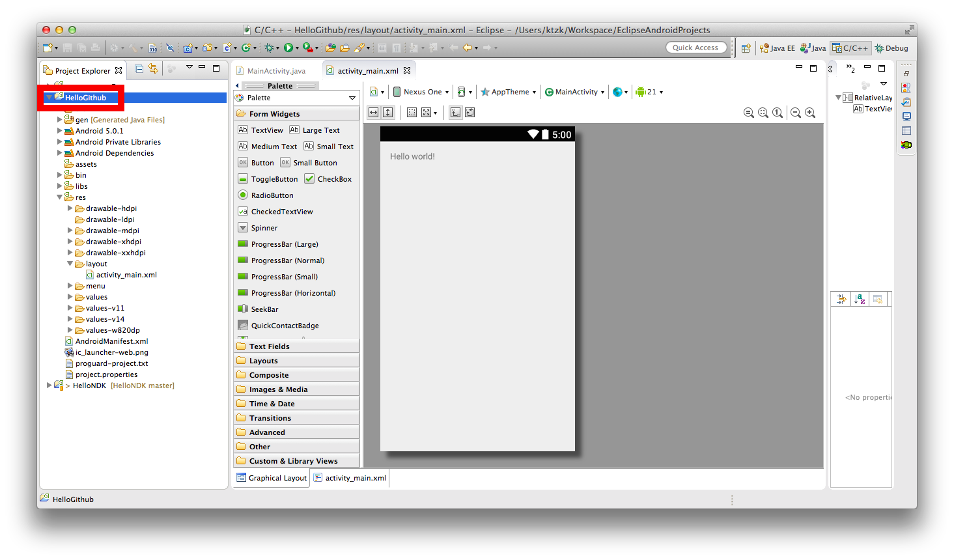Zoom in on the layout canvas
This screenshot has width=954, height=560.
click(x=811, y=112)
